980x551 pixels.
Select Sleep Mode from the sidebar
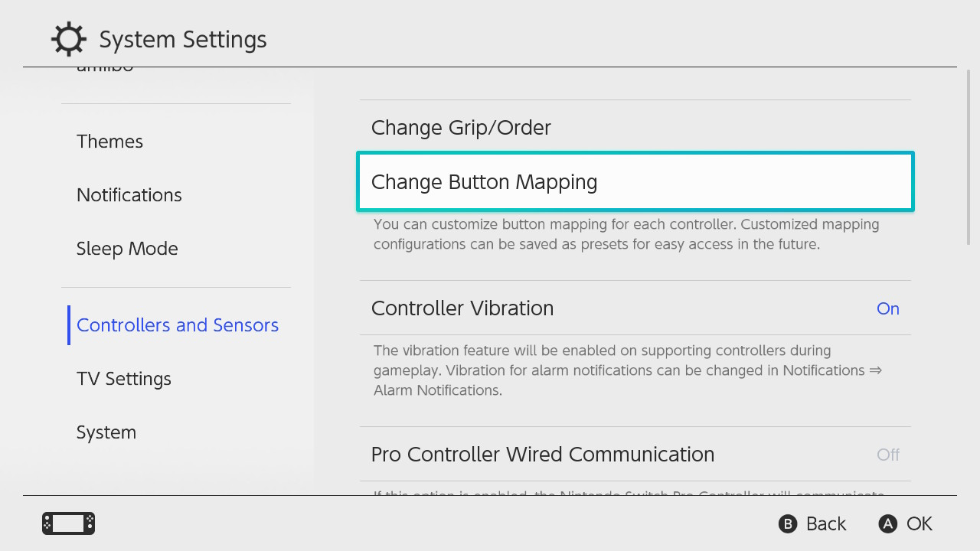pos(127,249)
